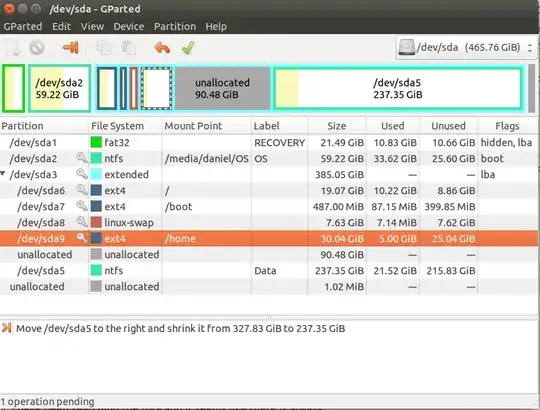The width and height of the screenshot is (540, 410).
Task: Click the Apply All Operations checkmark icon
Action: pyautogui.click(x=188, y=48)
